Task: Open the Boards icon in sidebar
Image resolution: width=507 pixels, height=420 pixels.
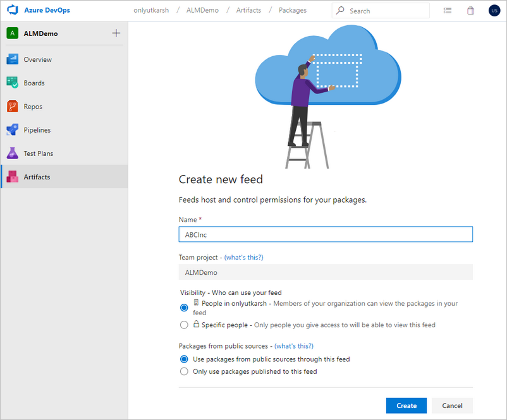Action: (13, 83)
